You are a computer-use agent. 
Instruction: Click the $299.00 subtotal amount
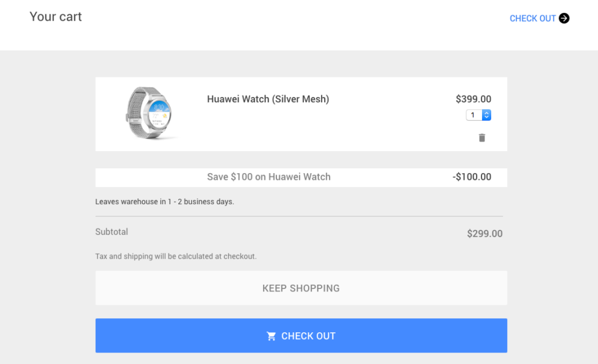485,234
